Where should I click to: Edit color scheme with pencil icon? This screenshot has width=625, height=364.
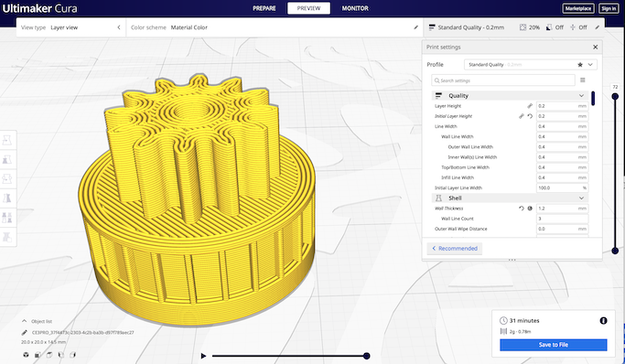click(x=415, y=27)
